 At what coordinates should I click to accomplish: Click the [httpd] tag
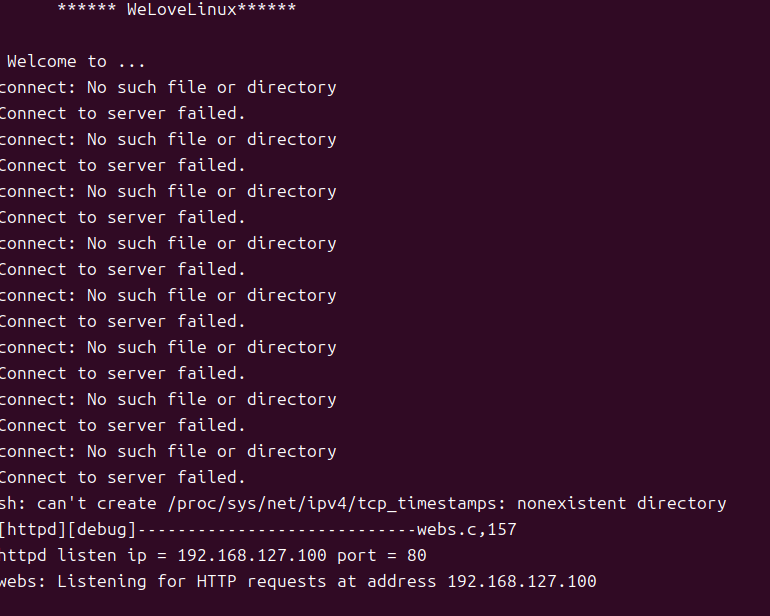(31, 530)
